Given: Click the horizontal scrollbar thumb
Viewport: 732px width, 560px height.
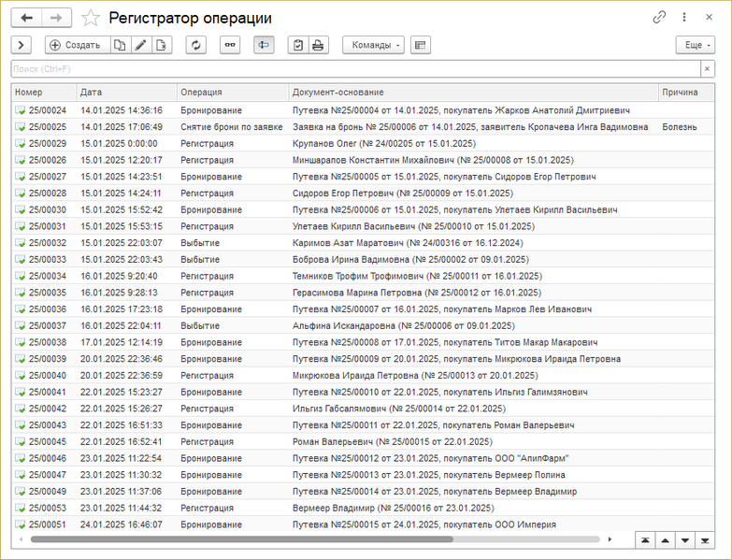Looking at the screenshot, I should (x=242, y=539).
